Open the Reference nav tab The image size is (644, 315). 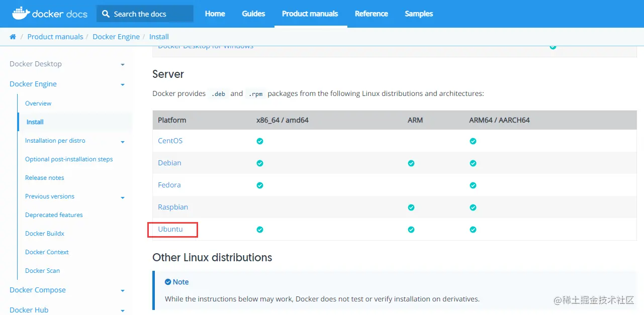coord(372,14)
